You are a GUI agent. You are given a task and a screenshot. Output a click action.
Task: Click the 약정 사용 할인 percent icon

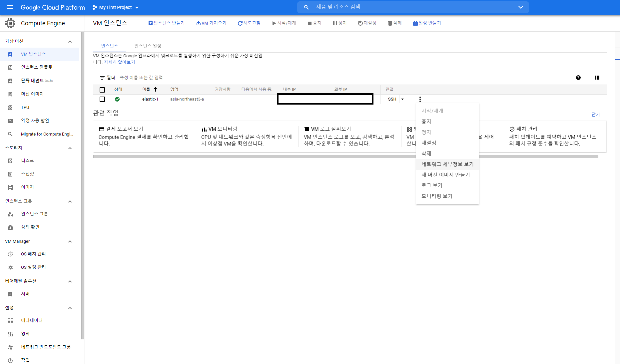click(x=10, y=121)
